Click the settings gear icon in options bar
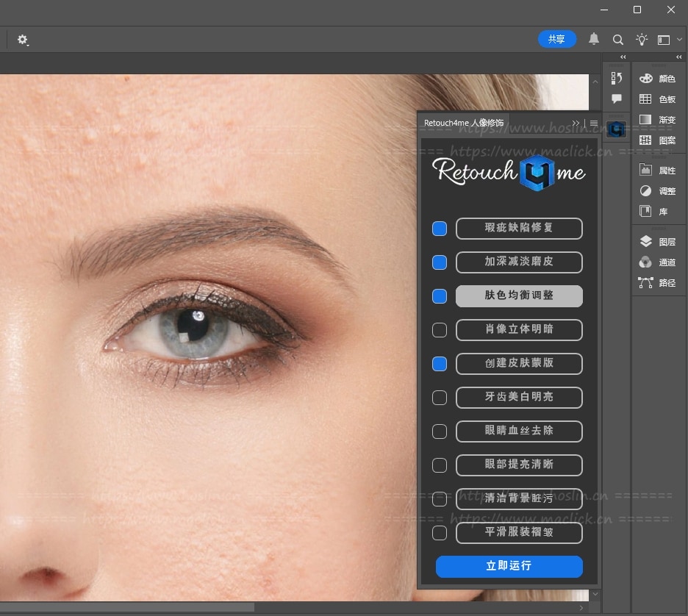Image resolution: width=688 pixels, height=616 pixels. pyautogui.click(x=23, y=40)
